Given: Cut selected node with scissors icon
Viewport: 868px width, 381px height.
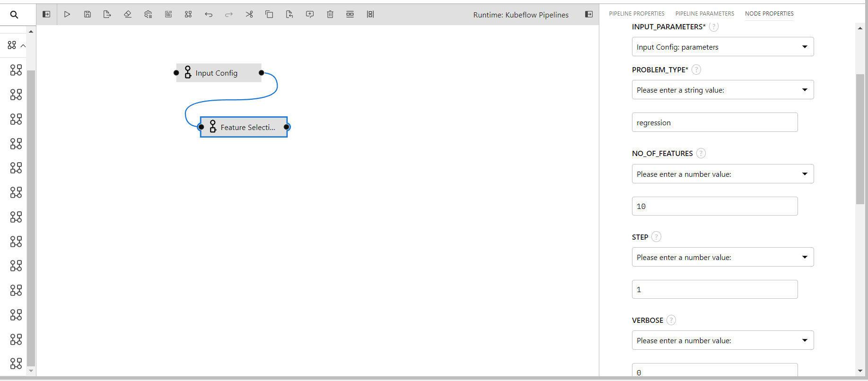Looking at the screenshot, I should (249, 14).
